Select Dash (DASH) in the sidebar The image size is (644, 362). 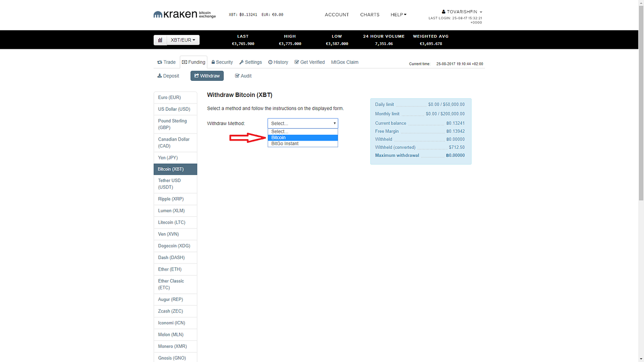click(175, 257)
